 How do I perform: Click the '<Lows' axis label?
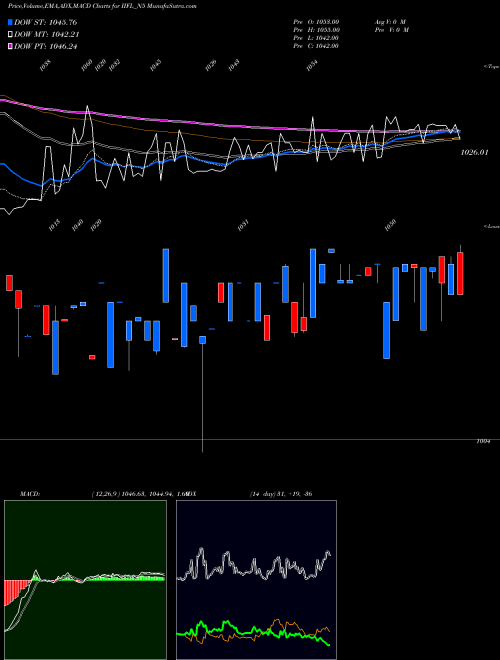coord(491,226)
